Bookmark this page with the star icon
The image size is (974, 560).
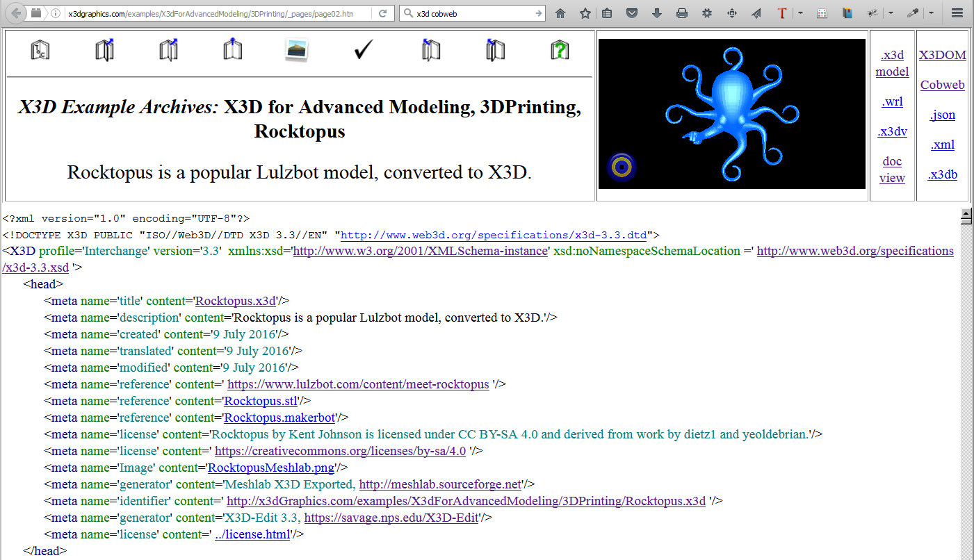click(585, 13)
